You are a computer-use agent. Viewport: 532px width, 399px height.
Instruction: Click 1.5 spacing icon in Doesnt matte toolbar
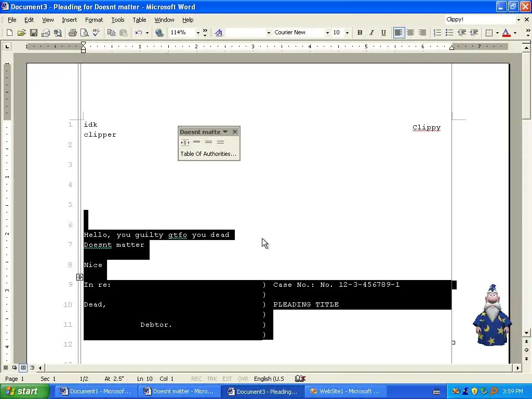209,142
